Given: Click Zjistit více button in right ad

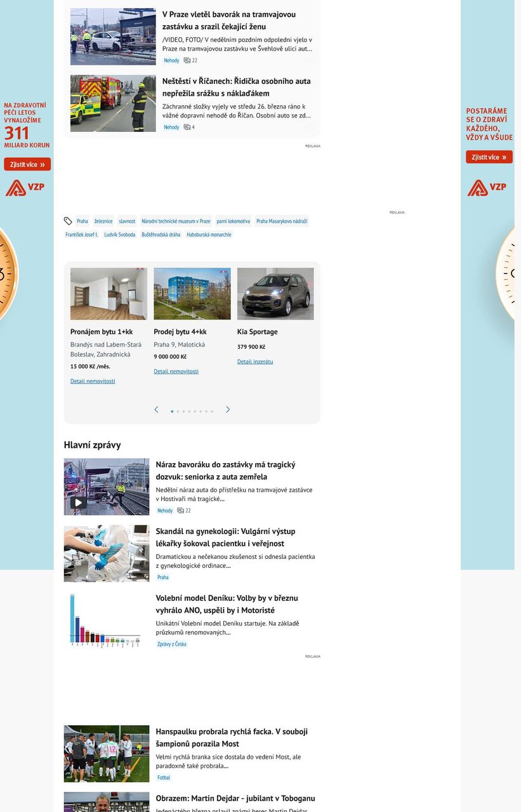Looking at the screenshot, I should coord(489,157).
